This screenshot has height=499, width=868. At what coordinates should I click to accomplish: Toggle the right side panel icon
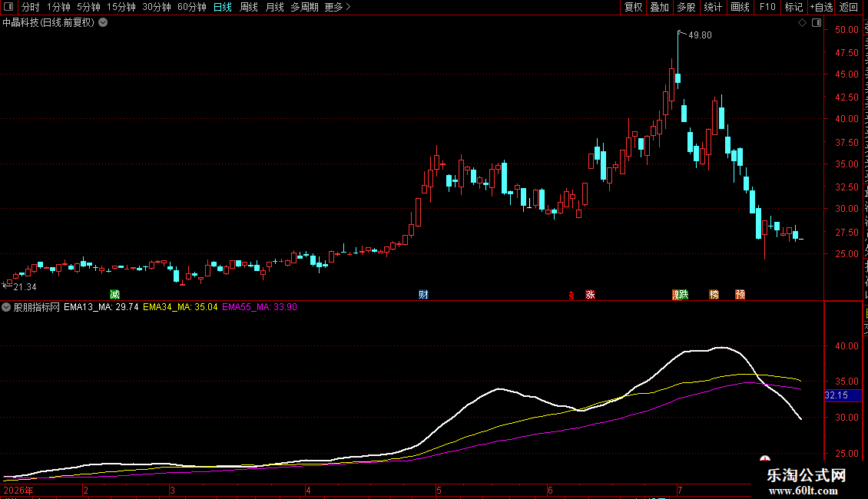[x=817, y=23]
